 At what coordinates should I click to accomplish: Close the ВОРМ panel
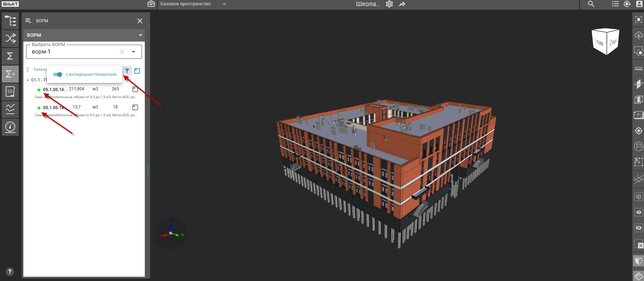[140, 21]
